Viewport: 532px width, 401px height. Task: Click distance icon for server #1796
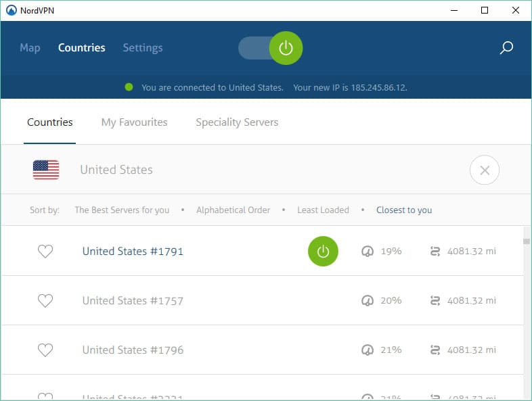tap(435, 350)
